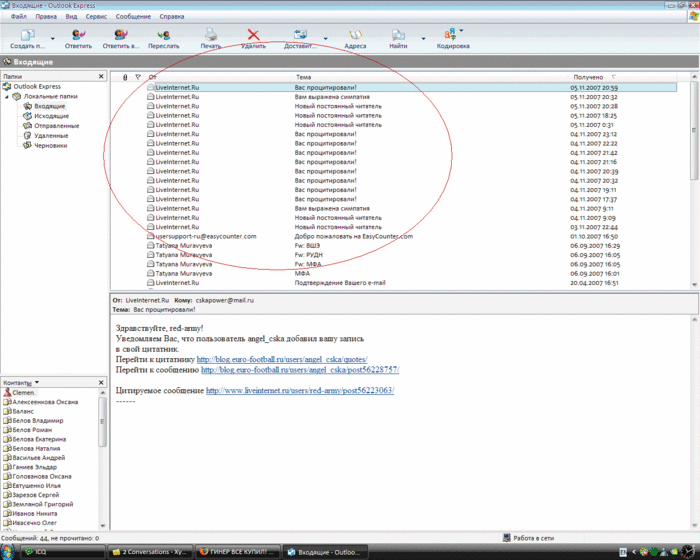Screen dimensions: 700x560
Task: Select the Deleted Items (Удаленные) folder
Action: coord(51,136)
